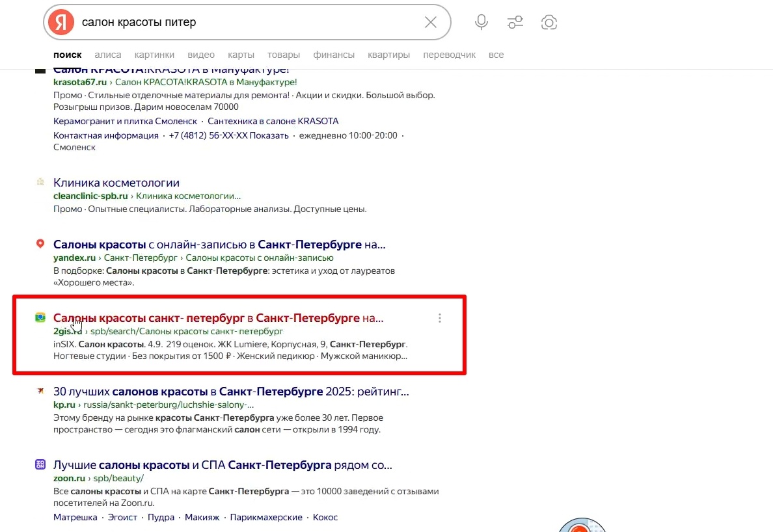This screenshot has width=773, height=532.
Task: Open image search with the camera icon
Action: pos(549,22)
